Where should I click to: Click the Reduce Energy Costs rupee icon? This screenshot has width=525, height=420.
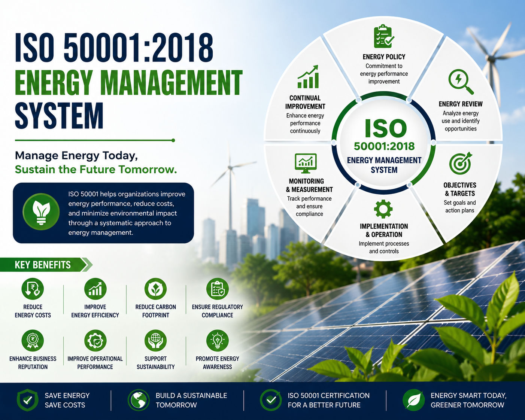tap(33, 289)
